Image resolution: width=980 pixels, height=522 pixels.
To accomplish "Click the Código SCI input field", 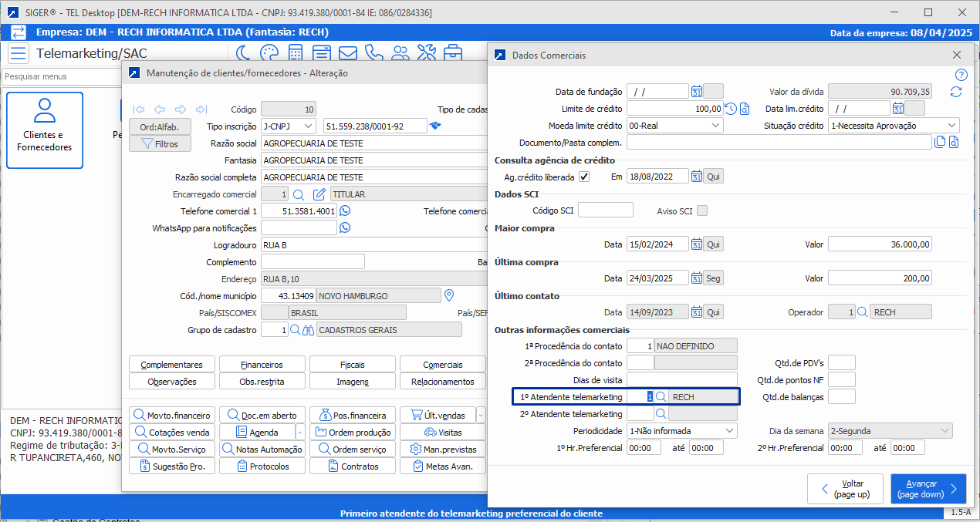I will point(605,210).
